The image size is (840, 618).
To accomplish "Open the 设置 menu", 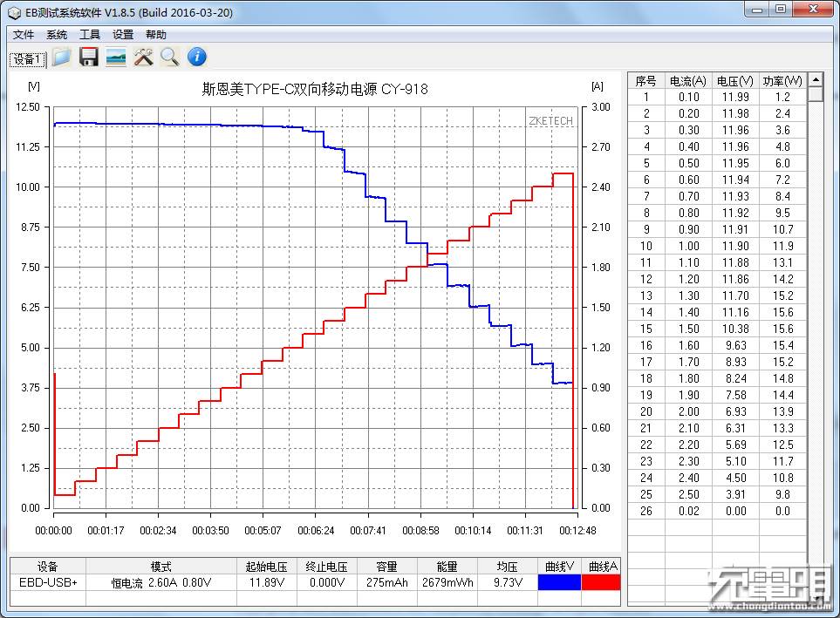I will point(123,35).
